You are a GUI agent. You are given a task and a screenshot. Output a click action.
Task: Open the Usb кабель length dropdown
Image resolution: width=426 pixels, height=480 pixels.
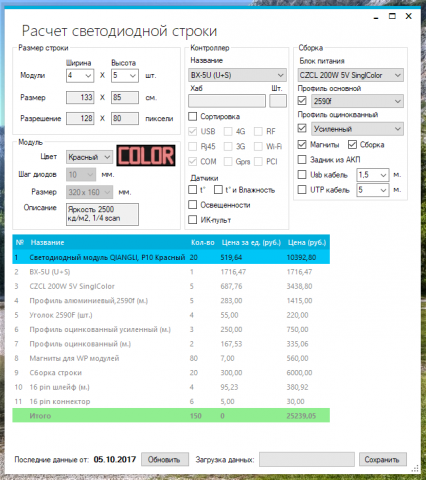[x=373, y=175]
